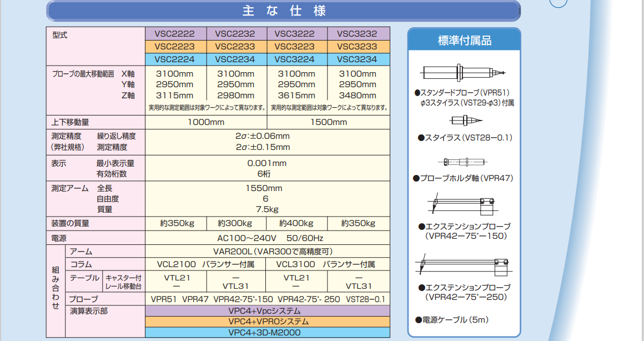
Task: Select the プローブの最大移動範囲 label
Action: pyautogui.click(x=83, y=74)
